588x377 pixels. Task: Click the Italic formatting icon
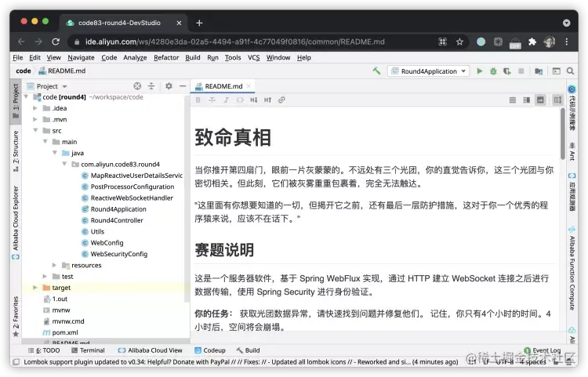226,100
